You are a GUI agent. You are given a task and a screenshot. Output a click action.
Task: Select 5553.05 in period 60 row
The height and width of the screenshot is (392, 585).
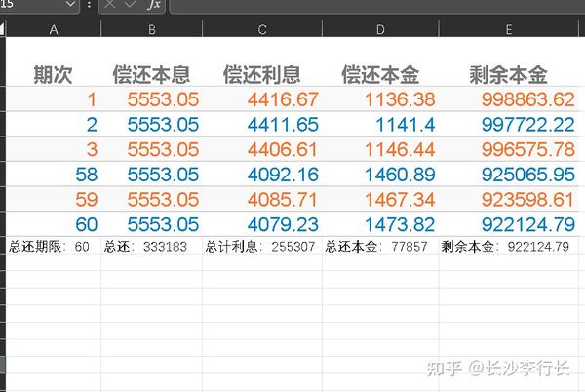151,224
